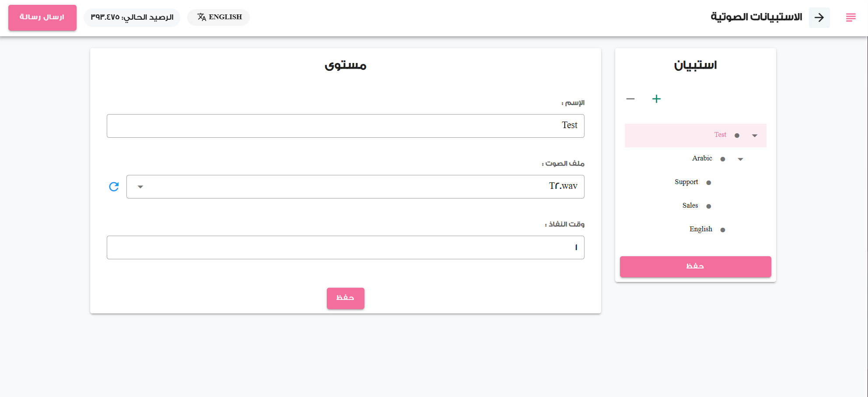Viewport: 868px width, 397px height.
Task: Select the Test item in the tree
Action: pyautogui.click(x=720, y=135)
